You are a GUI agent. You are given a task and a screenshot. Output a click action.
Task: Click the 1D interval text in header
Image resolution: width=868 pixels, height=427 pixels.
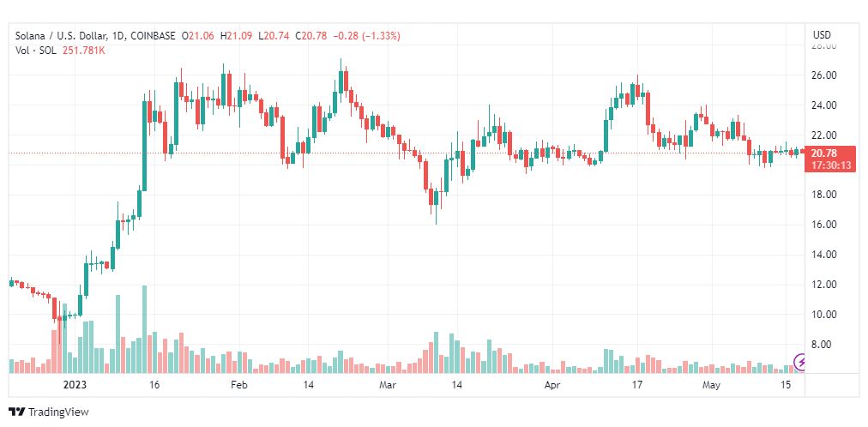[x=118, y=36]
